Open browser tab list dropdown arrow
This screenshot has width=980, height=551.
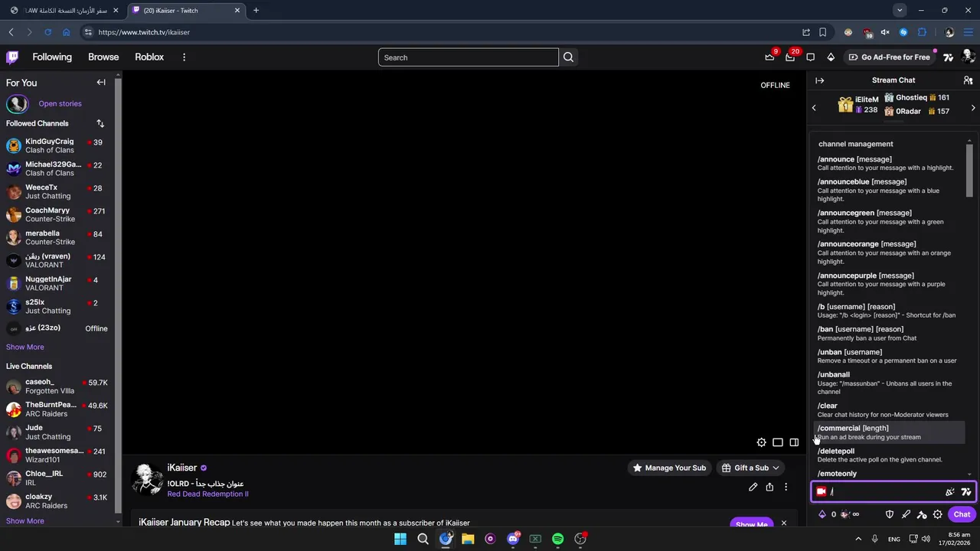point(900,10)
